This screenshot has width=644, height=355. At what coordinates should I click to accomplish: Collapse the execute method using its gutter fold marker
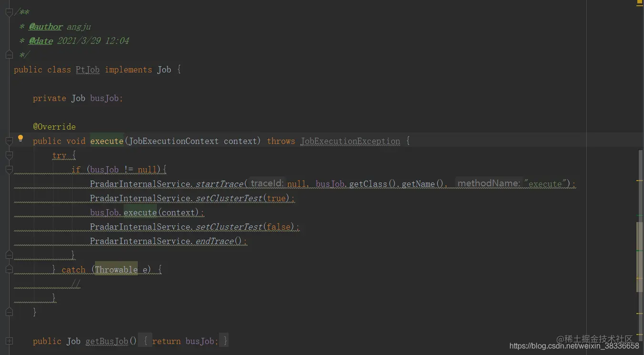[9, 141]
